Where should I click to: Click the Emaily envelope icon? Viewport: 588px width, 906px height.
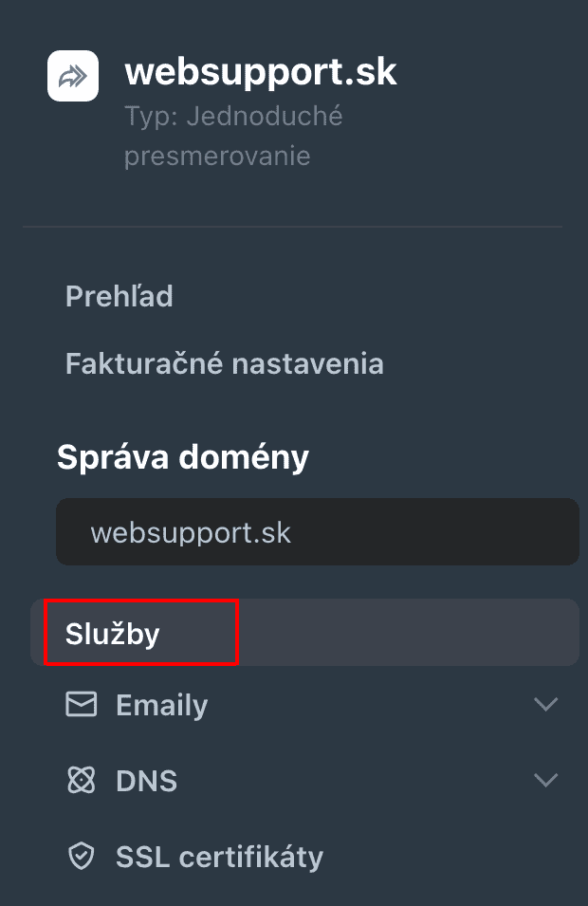82,704
